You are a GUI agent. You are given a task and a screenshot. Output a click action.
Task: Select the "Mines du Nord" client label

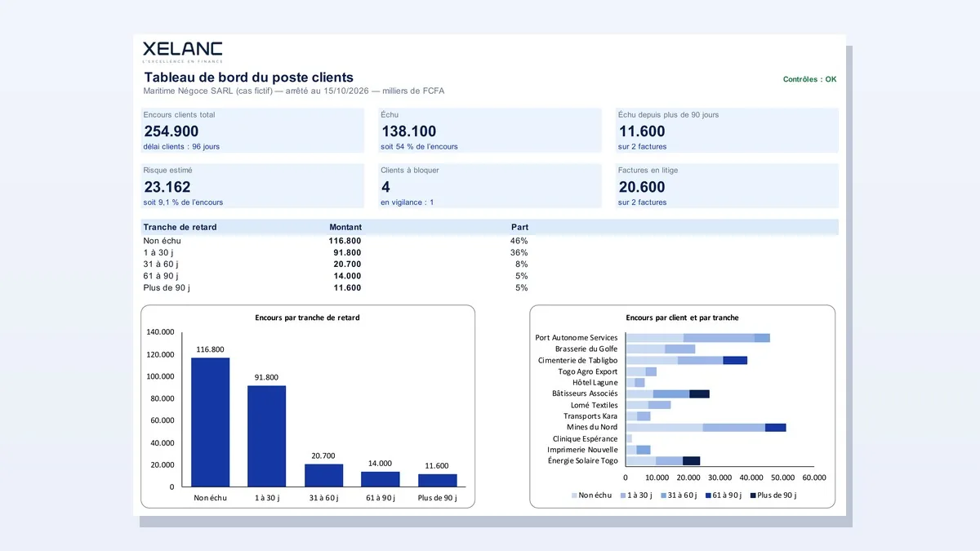click(592, 427)
